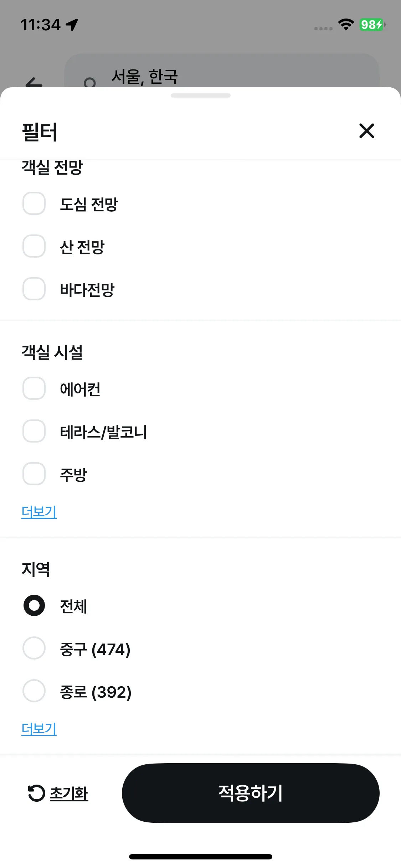Tick the 바다전망 option
Screen dimensions: 401x868
tap(34, 289)
